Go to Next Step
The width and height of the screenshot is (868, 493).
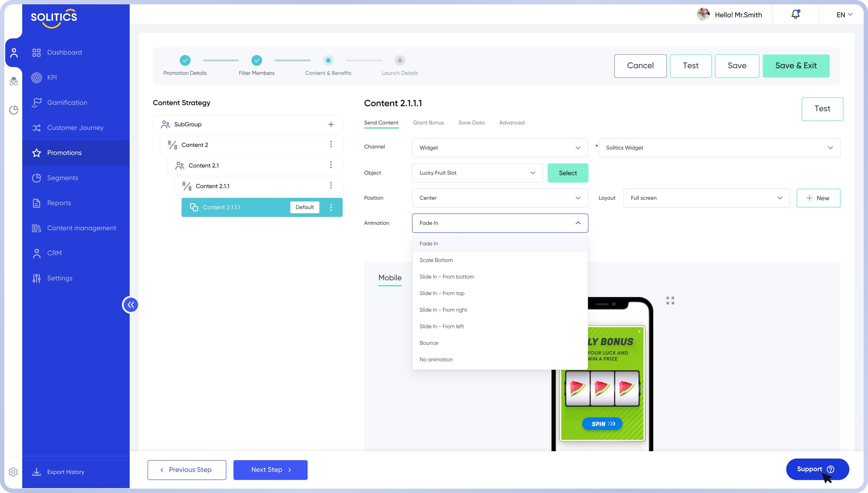tap(270, 470)
